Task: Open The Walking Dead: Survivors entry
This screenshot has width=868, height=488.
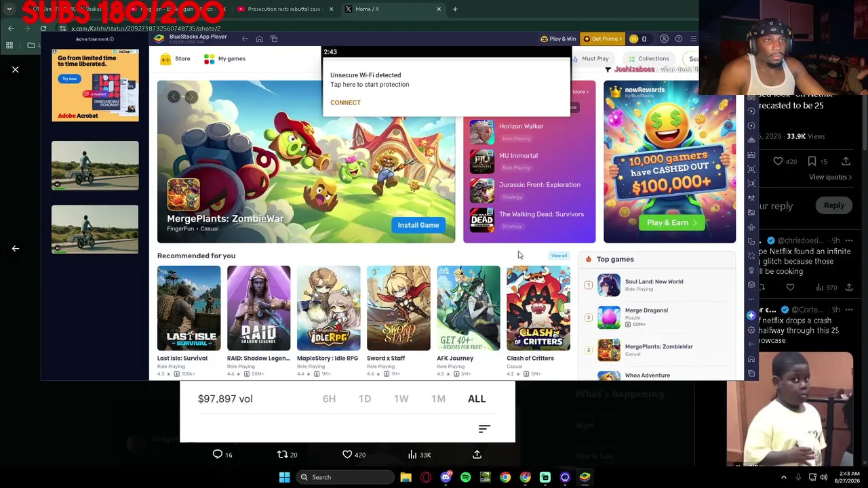Action: tap(529, 220)
